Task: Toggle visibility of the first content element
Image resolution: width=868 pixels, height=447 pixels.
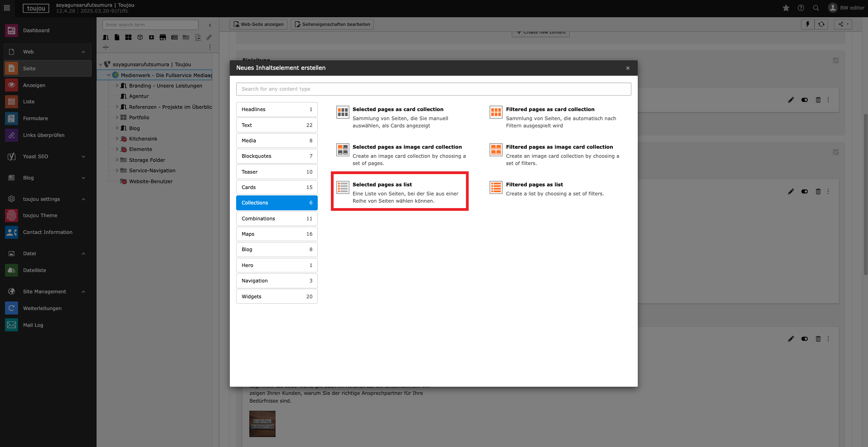Action: 805,100
